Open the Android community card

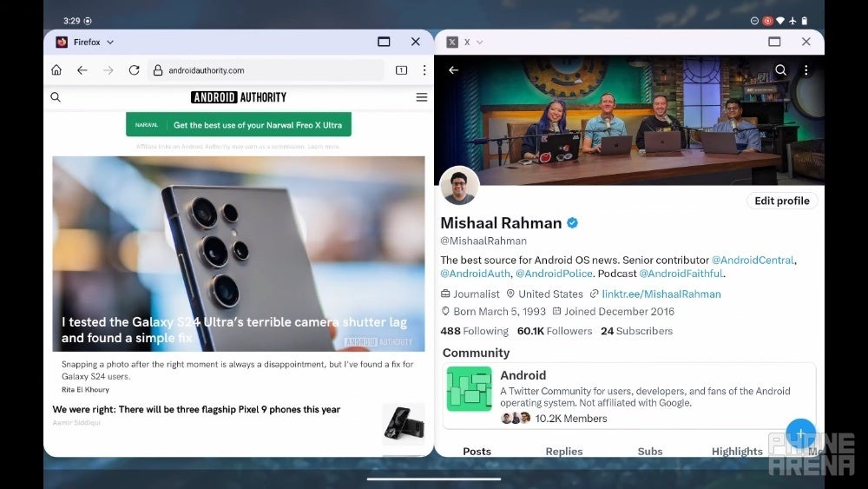click(628, 396)
